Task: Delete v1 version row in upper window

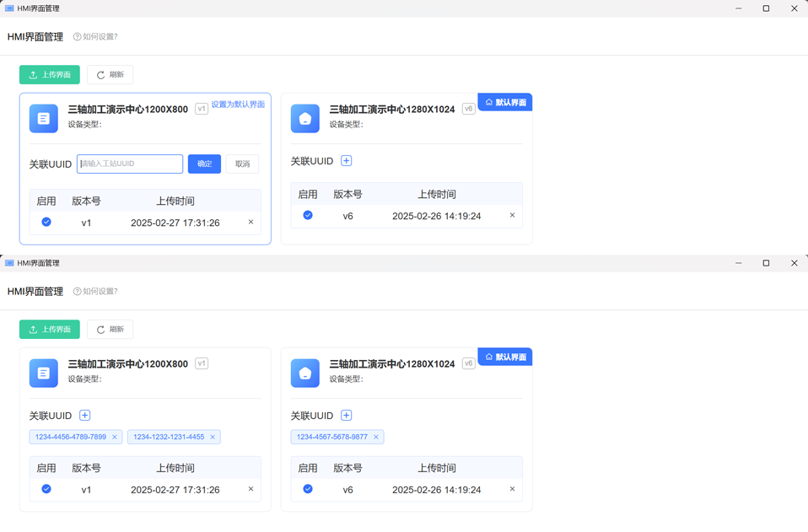Action: click(250, 223)
